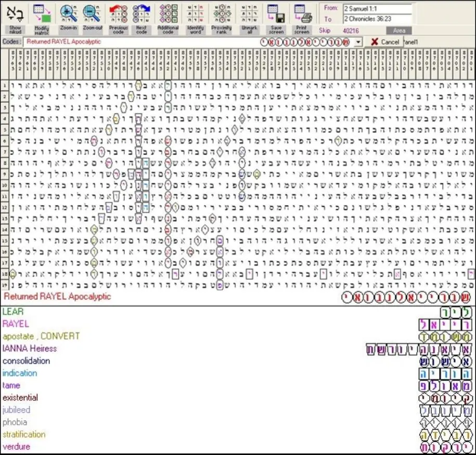Select the consolidation legend entry
The image size is (476, 455).
26,361
